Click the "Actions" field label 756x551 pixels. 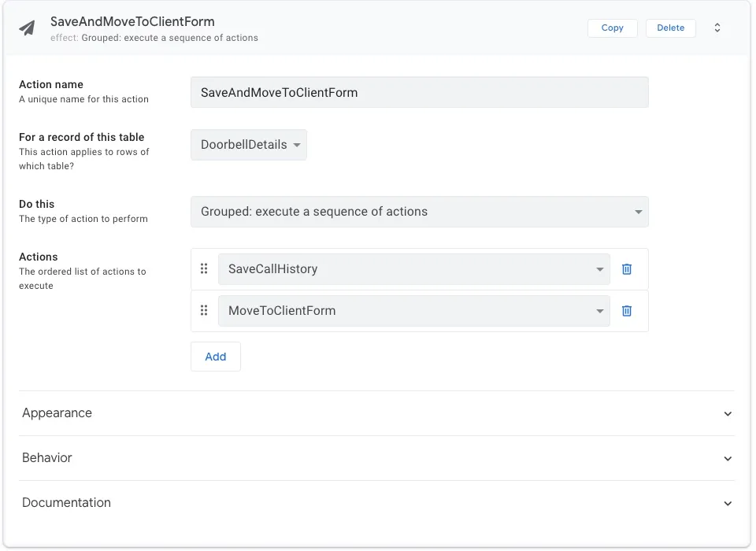click(x=39, y=257)
